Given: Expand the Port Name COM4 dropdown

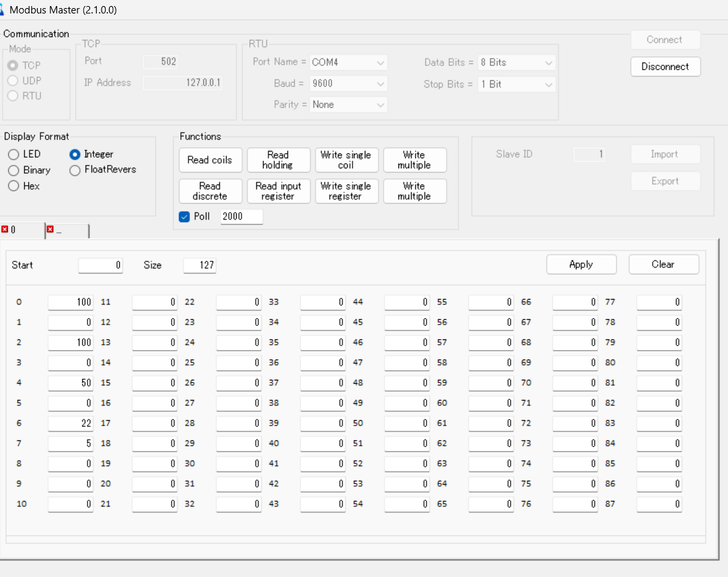Looking at the screenshot, I should coord(349,62).
